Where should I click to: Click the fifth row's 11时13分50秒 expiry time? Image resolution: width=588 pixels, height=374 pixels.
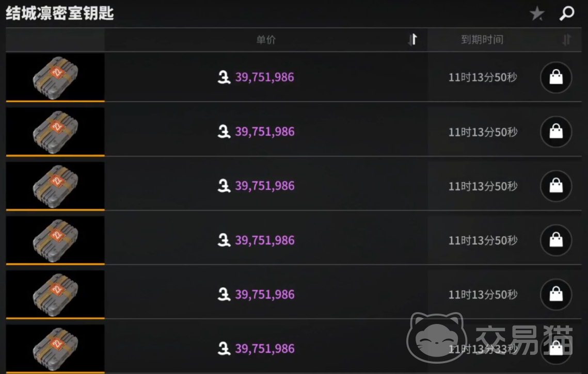pyautogui.click(x=483, y=295)
